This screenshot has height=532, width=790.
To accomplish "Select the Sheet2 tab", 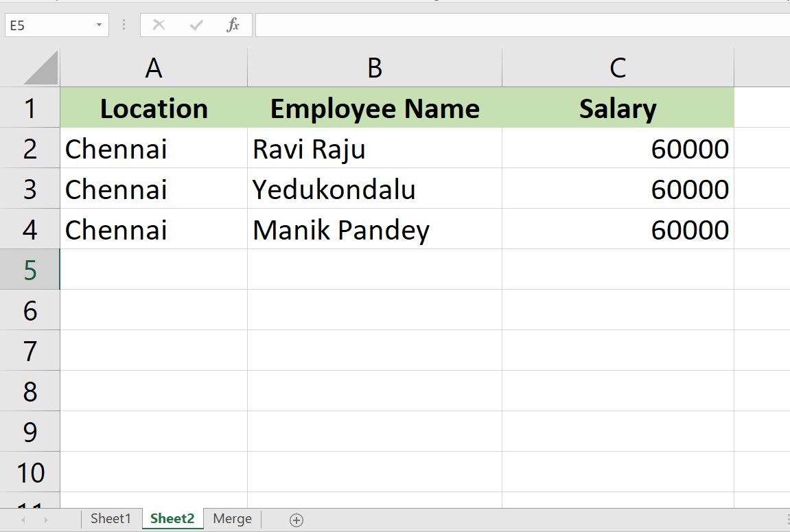I will coord(172,518).
